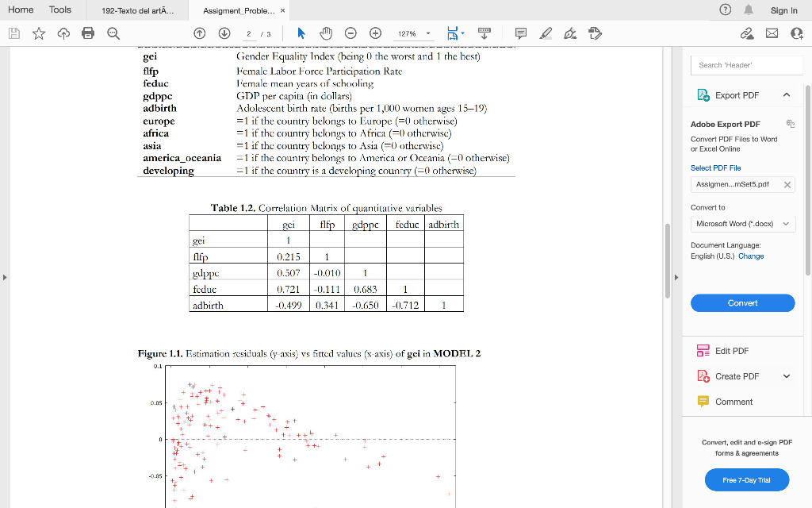Click the Change language link
Screen dimensions: 812x508
pos(751,256)
